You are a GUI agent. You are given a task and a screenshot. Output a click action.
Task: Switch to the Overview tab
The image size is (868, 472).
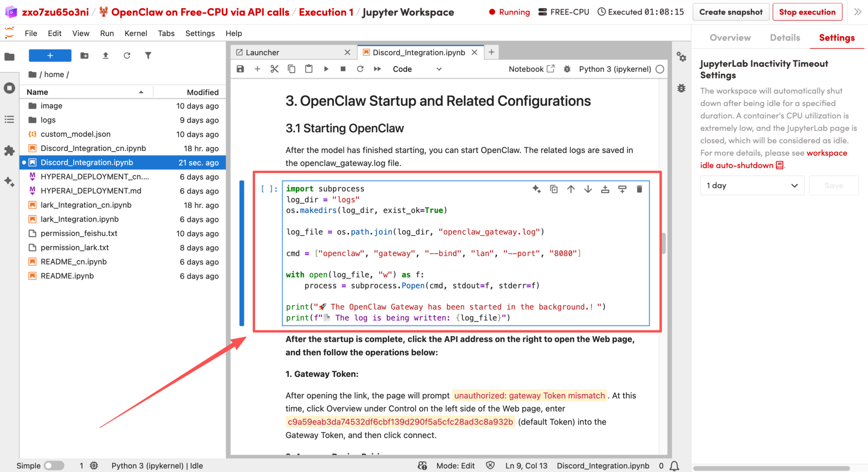[730, 38]
